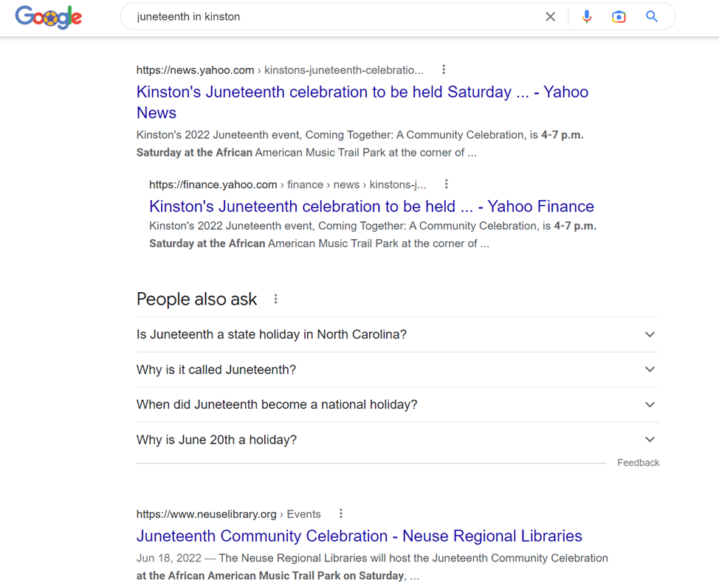Open the three-dot menu for the news.yahoo.com result
The image size is (719, 588).
[444, 69]
